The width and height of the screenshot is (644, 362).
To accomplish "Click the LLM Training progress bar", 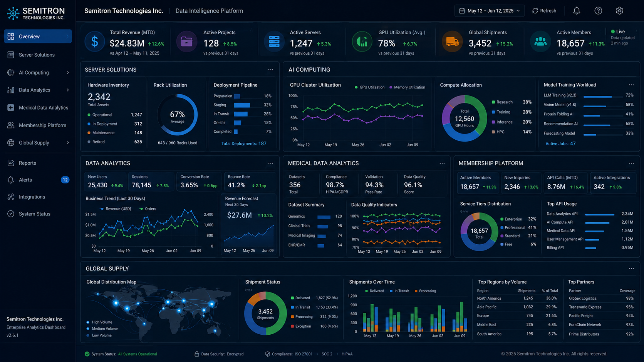I will coord(603,97).
